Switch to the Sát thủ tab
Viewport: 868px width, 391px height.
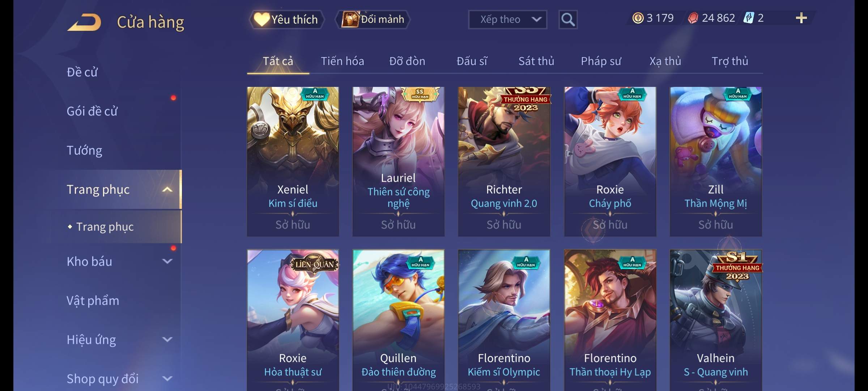[536, 61]
